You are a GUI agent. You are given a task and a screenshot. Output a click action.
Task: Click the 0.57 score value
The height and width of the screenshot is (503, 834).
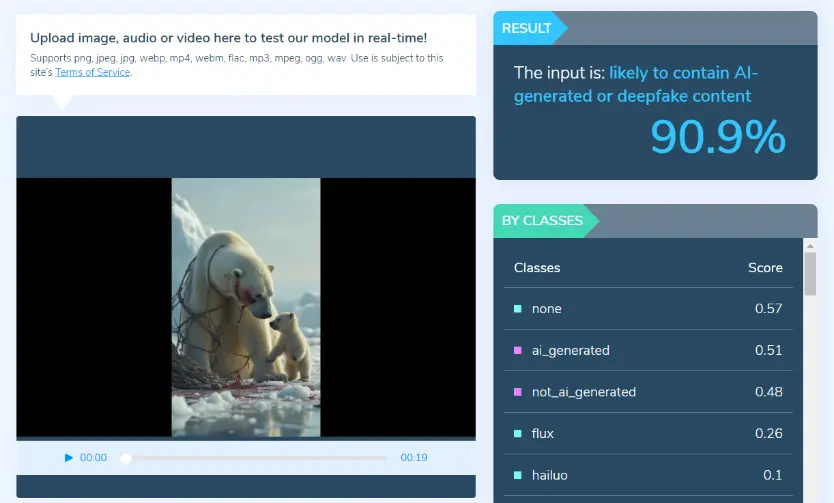(x=769, y=308)
